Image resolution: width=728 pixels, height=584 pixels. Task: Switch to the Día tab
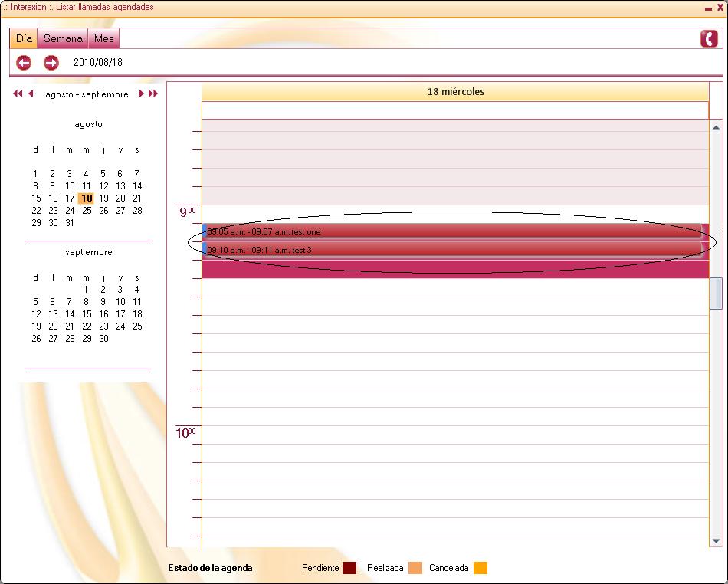point(24,38)
